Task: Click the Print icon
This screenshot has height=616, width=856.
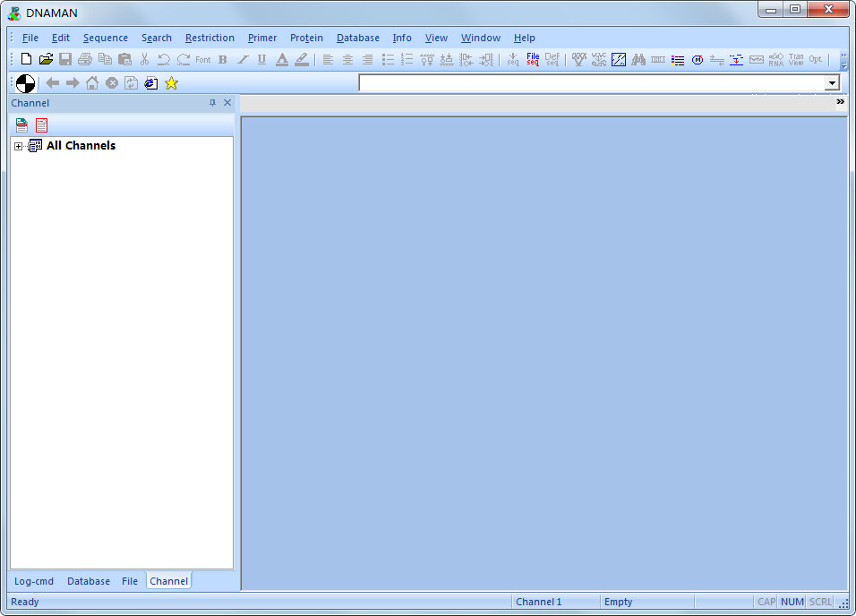Action: 85,59
